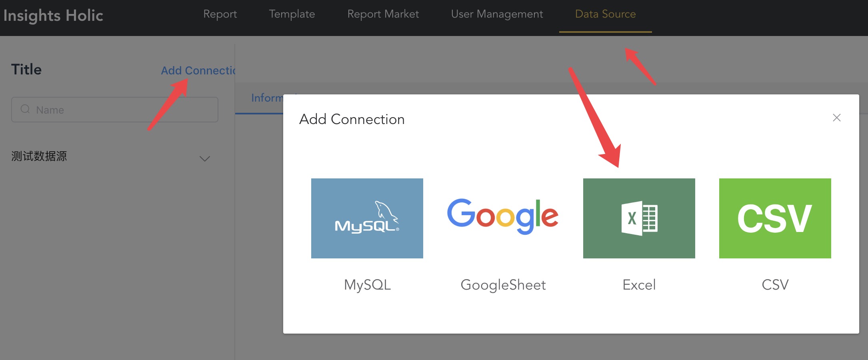Image resolution: width=868 pixels, height=360 pixels.
Task: Open the Report menu
Action: [x=220, y=14]
